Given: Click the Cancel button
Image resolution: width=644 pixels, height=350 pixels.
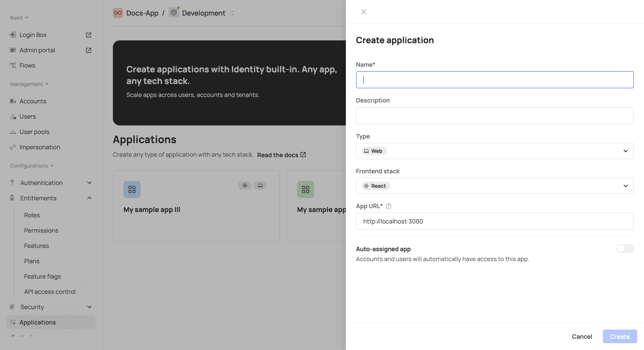Looking at the screenshot, I should click(582, 337).
